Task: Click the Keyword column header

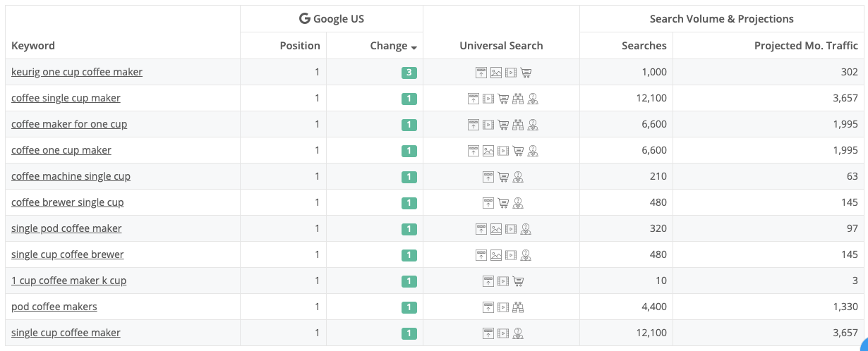Action: pos(33,45)
